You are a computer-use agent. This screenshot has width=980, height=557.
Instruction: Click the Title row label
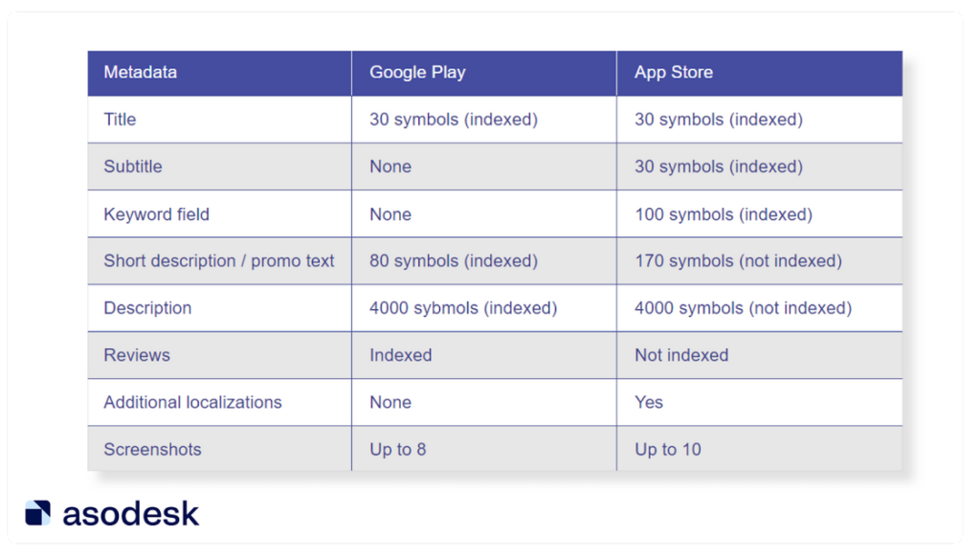120,120
